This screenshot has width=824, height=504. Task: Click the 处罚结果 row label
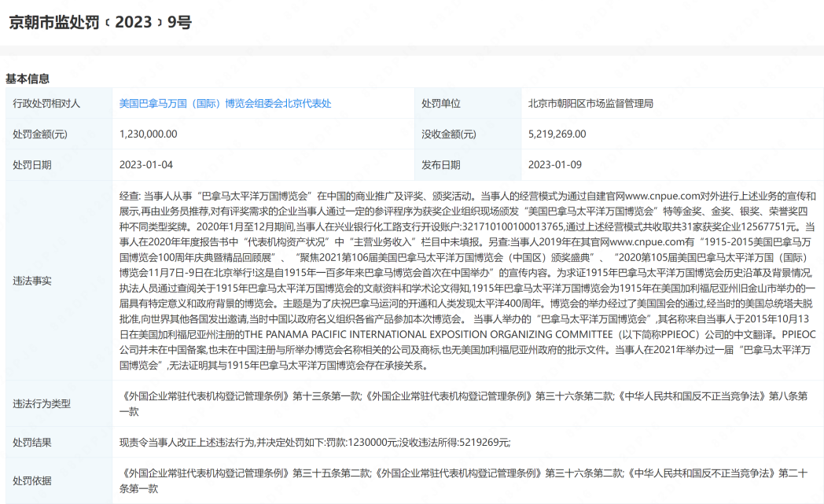(32, 443)
